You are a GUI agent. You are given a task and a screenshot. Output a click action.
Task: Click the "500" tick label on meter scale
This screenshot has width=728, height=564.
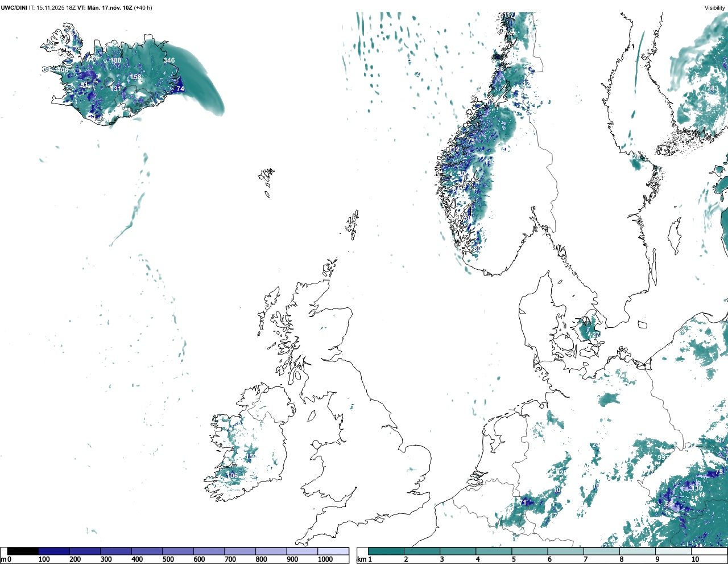coord(168,559)
